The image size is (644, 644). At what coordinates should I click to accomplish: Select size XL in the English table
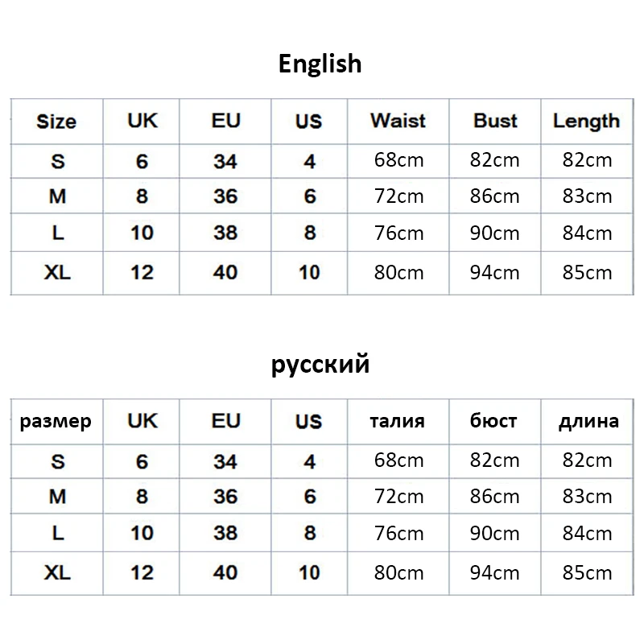pos(57,272)
